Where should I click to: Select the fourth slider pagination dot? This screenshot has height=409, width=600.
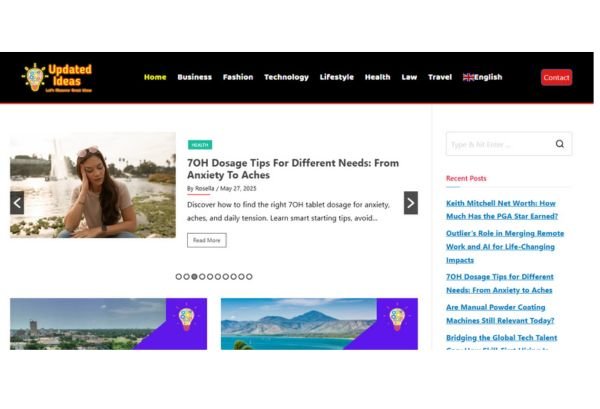coord(202,276)
